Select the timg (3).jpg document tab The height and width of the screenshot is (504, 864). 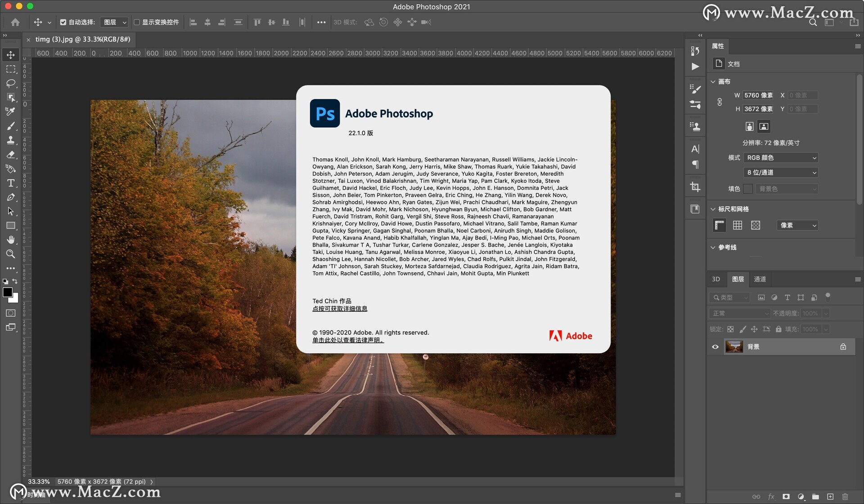point(83,39)
